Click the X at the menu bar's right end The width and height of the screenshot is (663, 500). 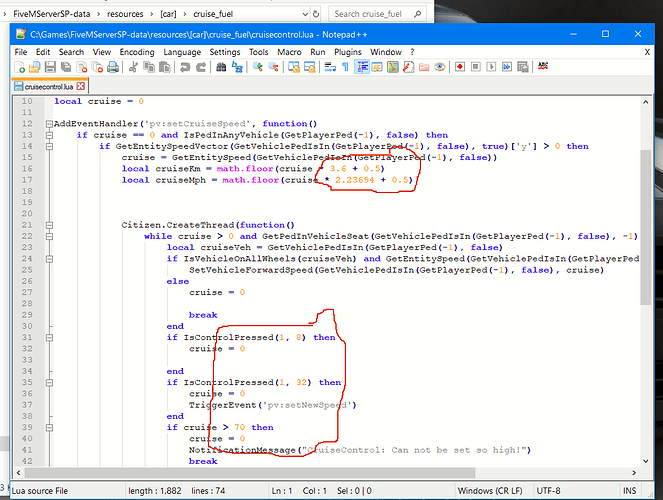[647, 52]
